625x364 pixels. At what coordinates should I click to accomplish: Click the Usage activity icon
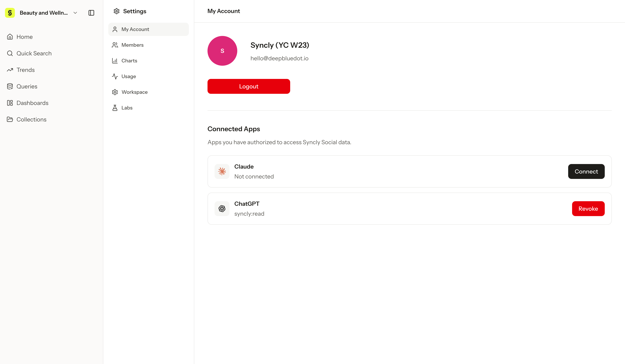(115, 76)
